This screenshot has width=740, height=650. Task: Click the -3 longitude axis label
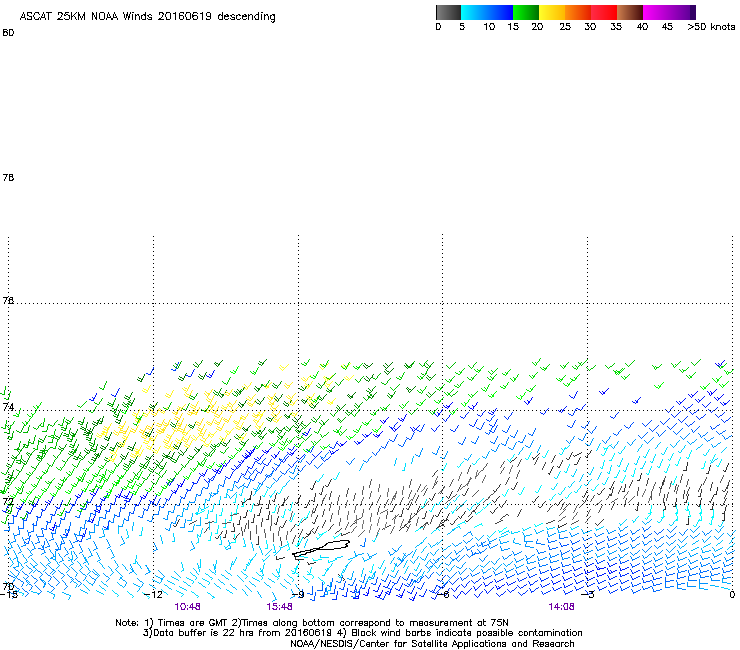pos(587,594)
